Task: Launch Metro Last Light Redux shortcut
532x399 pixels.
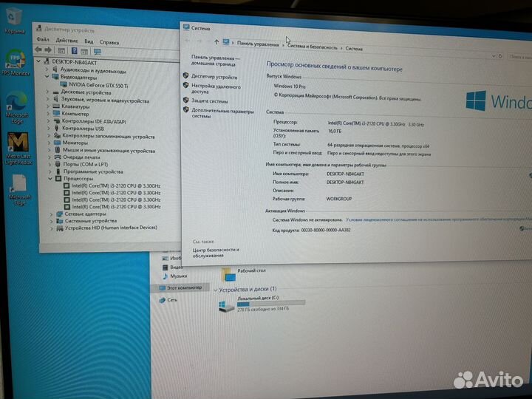Action: [18, 149]
